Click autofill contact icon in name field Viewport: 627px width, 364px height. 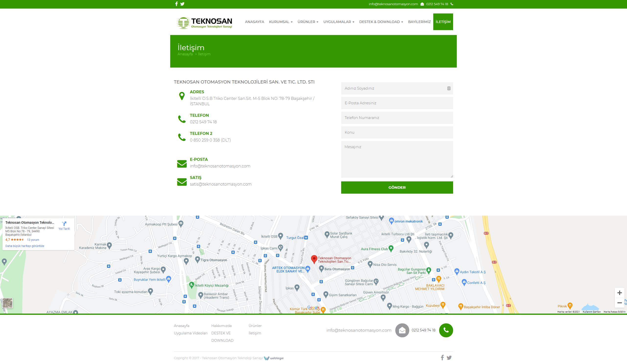coord(449,88)
